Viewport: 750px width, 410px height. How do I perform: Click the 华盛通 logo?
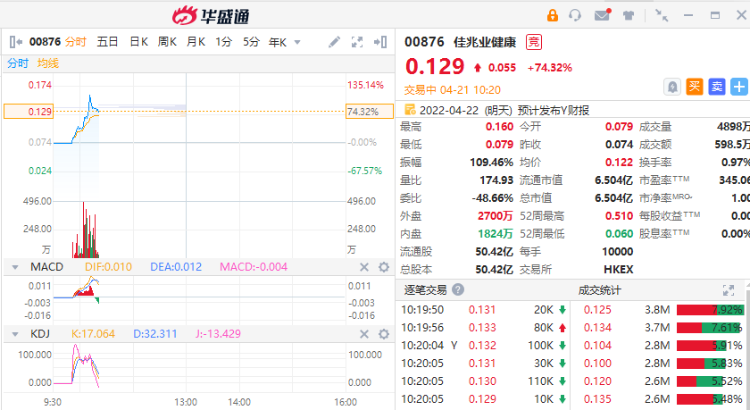211,16
